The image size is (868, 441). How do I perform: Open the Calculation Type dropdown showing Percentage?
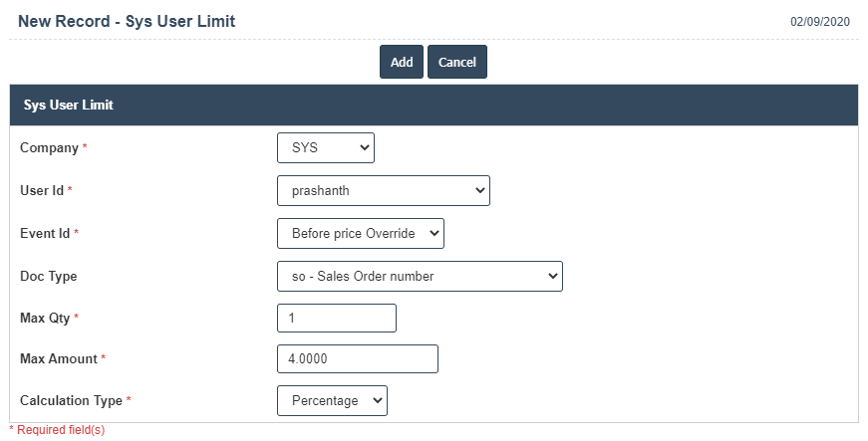332,400
